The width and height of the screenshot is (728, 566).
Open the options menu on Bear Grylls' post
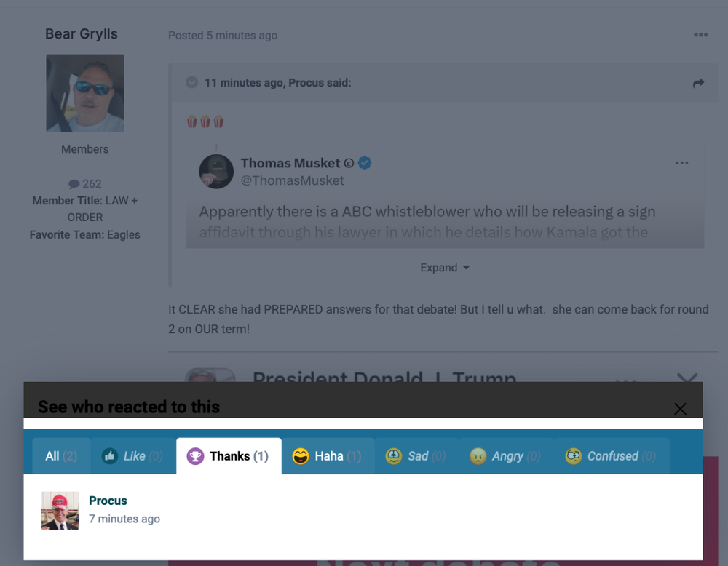click(700, 34)
